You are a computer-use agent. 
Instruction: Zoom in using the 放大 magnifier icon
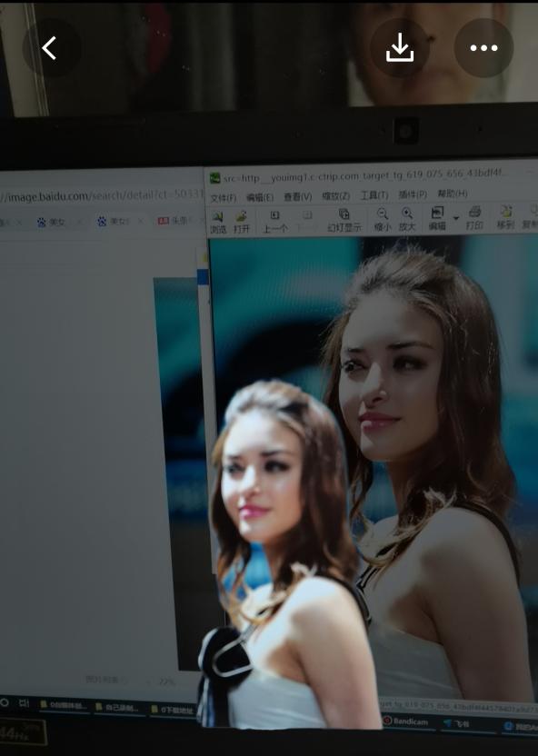pos(407,219)
